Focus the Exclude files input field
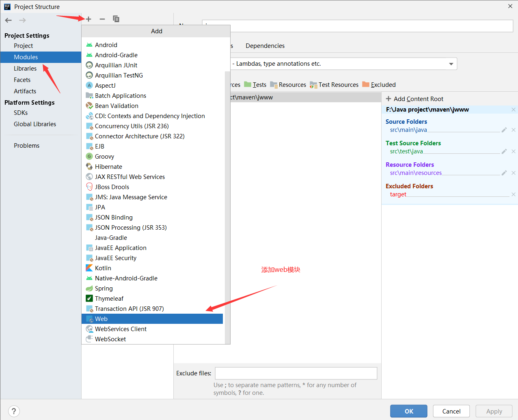Image resolution: width=518 pixels, height=420 pixels. click(x=296, y=373)
